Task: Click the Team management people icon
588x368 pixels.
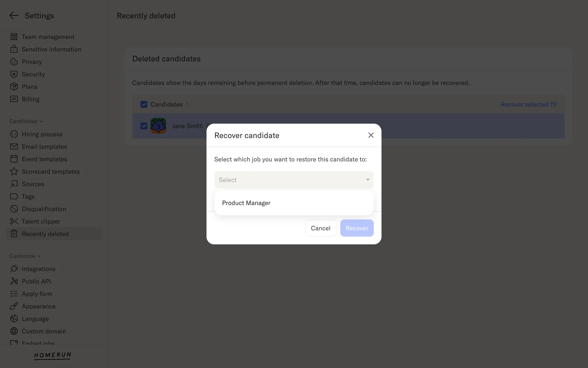Action: [14, 37]
